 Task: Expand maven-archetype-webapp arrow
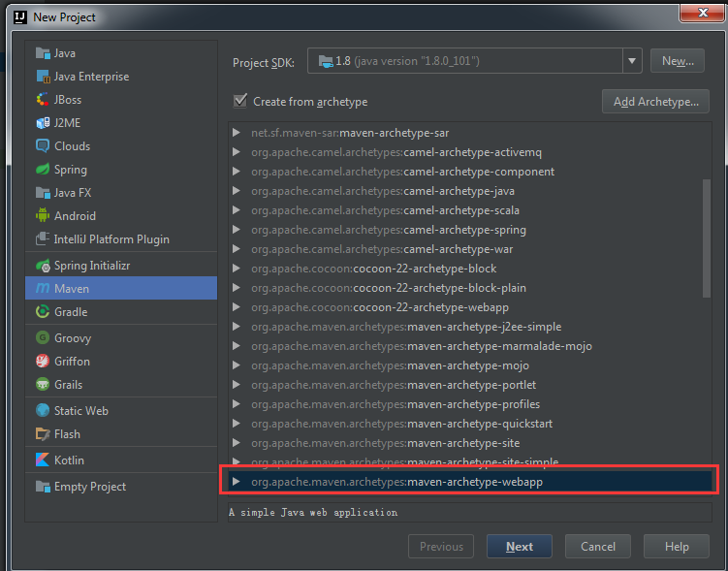tap(237, 482)
